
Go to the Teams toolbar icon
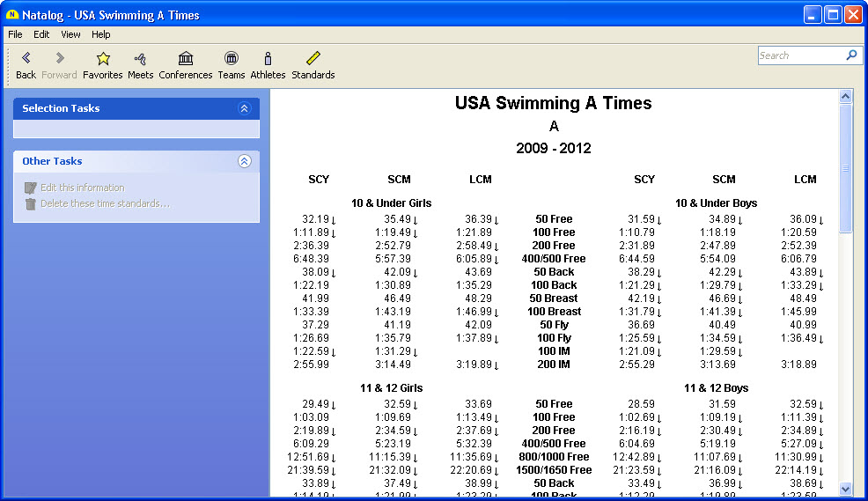232,59
